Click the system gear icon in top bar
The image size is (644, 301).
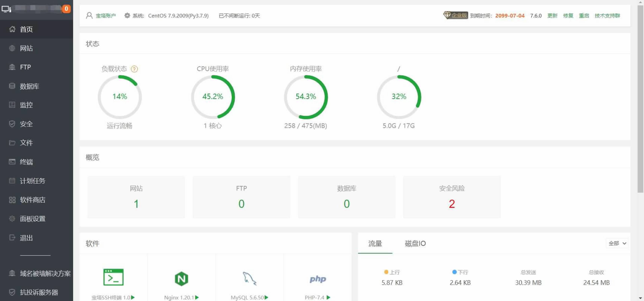(x=127, y=15)
